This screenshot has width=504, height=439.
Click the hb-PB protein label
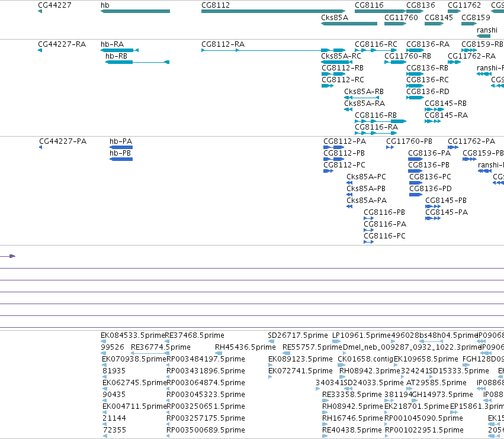120,153
